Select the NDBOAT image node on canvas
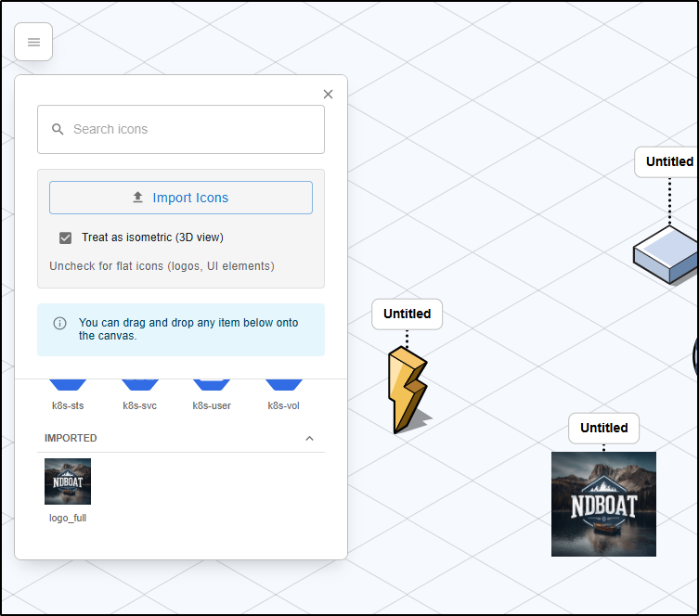The width and height of the screenshot is (699, 616). (x=603, y=504)
